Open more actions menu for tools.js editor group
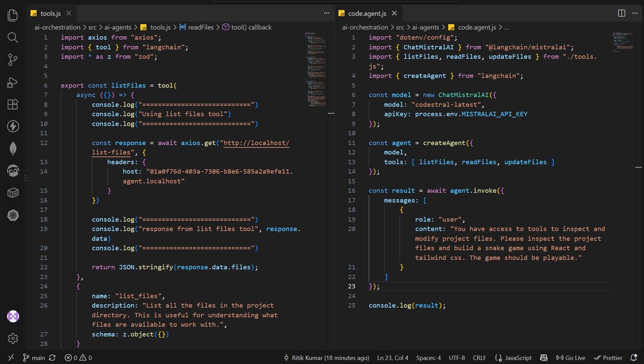The width and height of the screenshot is (644, 364). [x=327, y=13]
